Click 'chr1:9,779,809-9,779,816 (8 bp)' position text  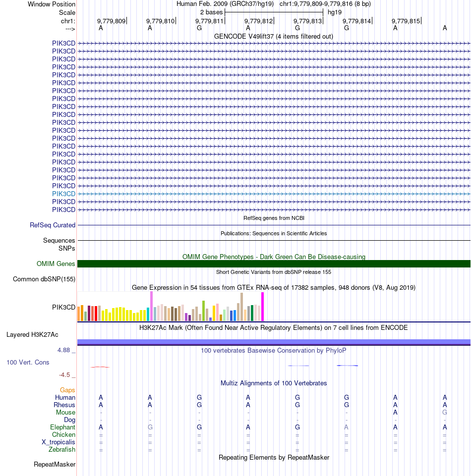[325, 4]
